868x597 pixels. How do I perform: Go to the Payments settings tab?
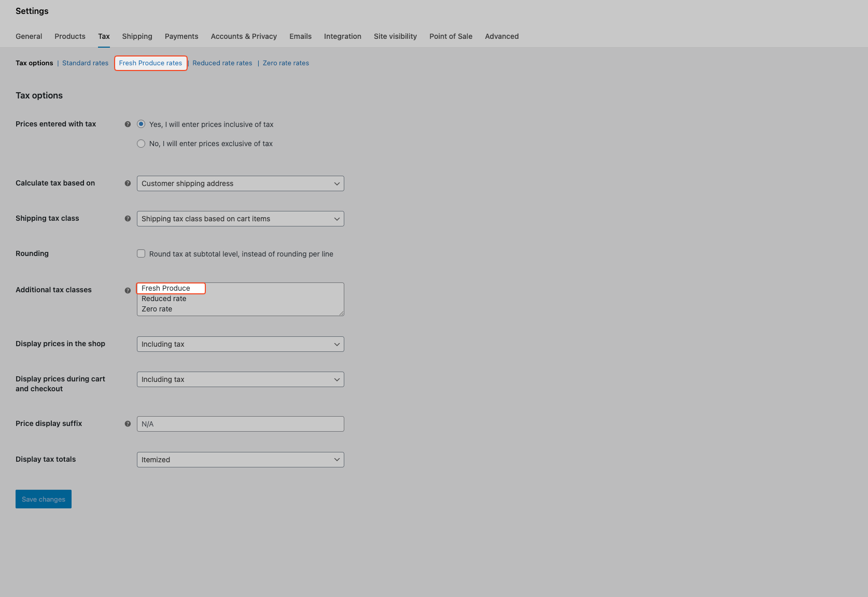tap(181, 36)
